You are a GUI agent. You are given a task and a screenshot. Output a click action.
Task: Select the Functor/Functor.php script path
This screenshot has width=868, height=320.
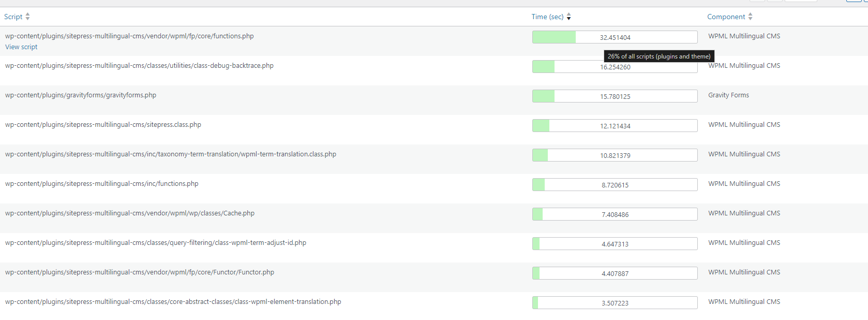point(140,272)
